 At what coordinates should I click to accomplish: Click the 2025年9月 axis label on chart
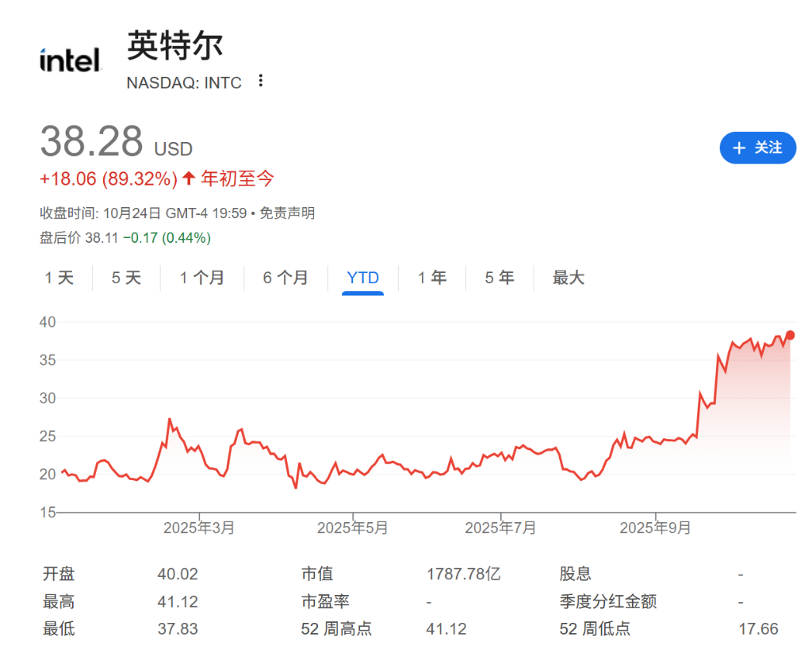pyautogui.click(x=657, y=526)
